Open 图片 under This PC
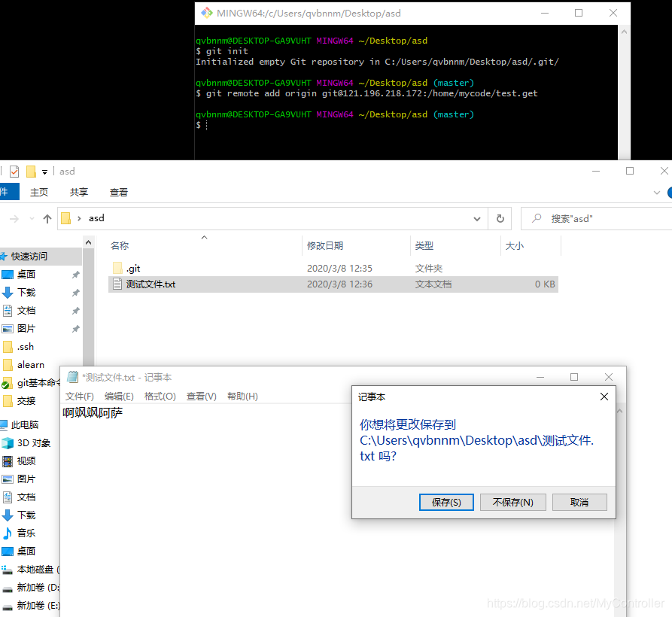 pyautogui.click(x=26, y=479)
